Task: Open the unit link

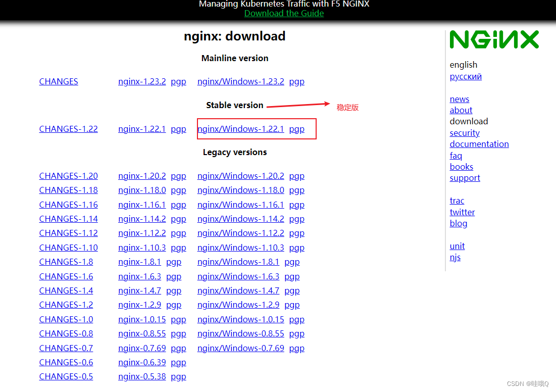Action: pyautogui.click(x=457, y=246)
